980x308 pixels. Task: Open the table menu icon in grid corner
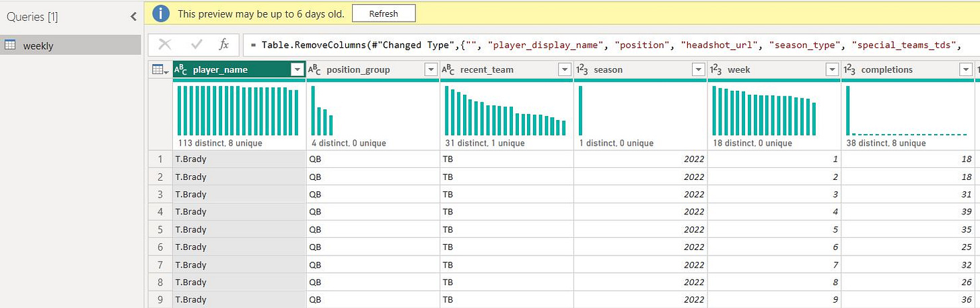click(160, 70)
